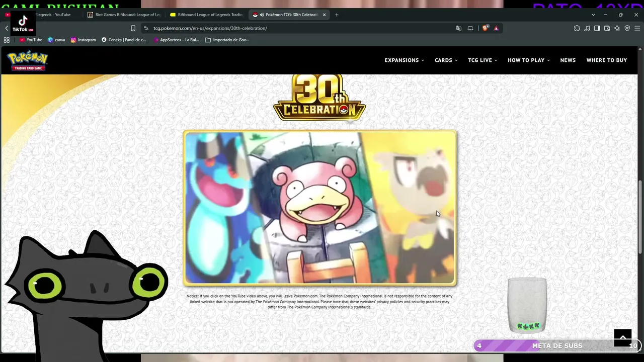Open the WHERE TO BUY page

(606, 60)
